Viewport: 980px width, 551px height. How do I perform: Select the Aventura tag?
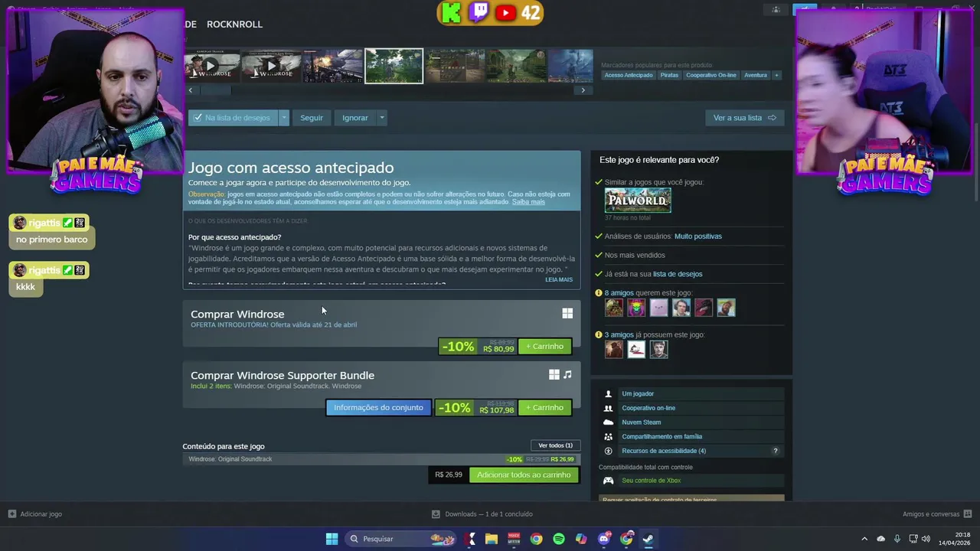(756, 75)
